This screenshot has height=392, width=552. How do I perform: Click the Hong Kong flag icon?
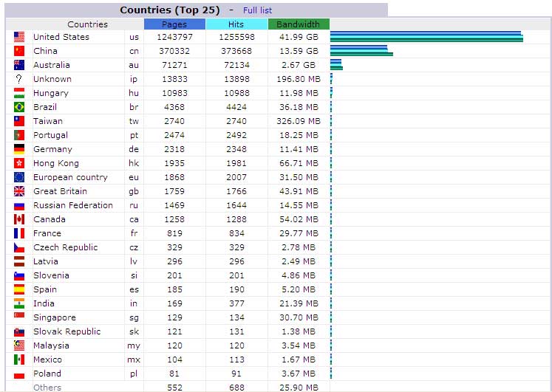point(19,163)
